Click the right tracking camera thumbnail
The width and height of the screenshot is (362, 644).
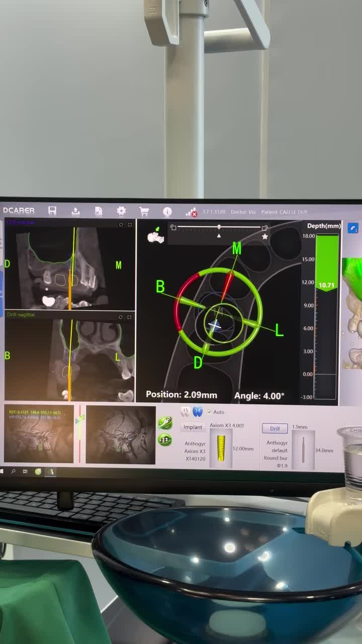(121, 435)
